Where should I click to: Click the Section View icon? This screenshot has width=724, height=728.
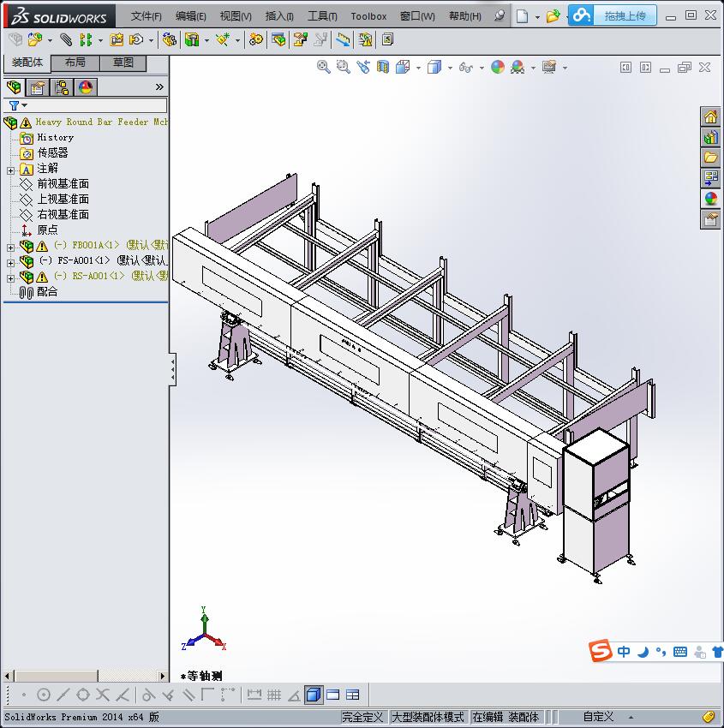click(383, 68)
